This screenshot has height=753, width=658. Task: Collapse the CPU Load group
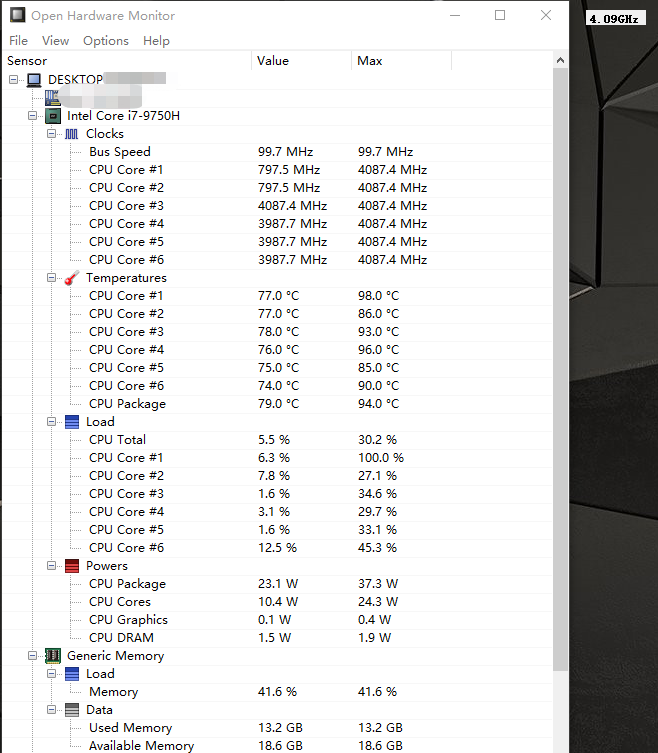click(51, 422)
